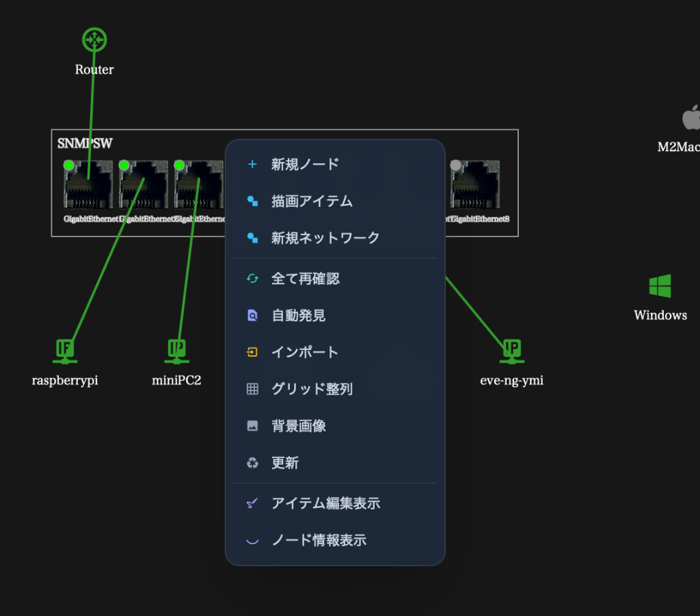Click the Router label text
700x616 pixels.
(94, 70)
